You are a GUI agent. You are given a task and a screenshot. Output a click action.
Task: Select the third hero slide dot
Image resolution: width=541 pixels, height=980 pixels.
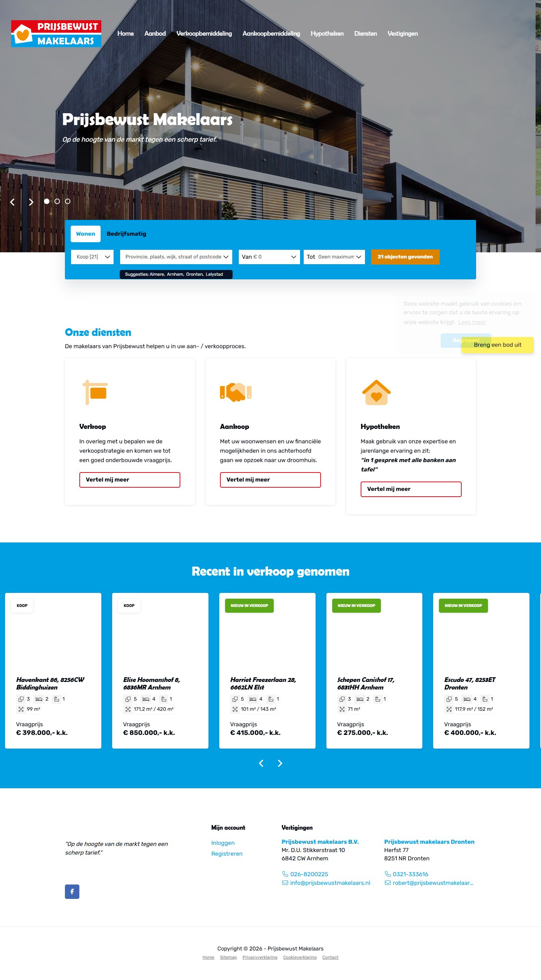67,201
